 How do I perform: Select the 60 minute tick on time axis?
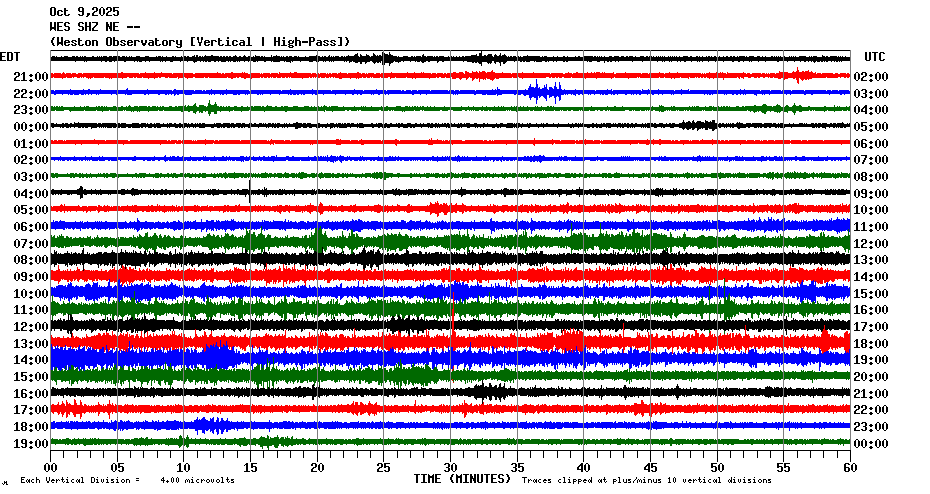click(850, 467)
